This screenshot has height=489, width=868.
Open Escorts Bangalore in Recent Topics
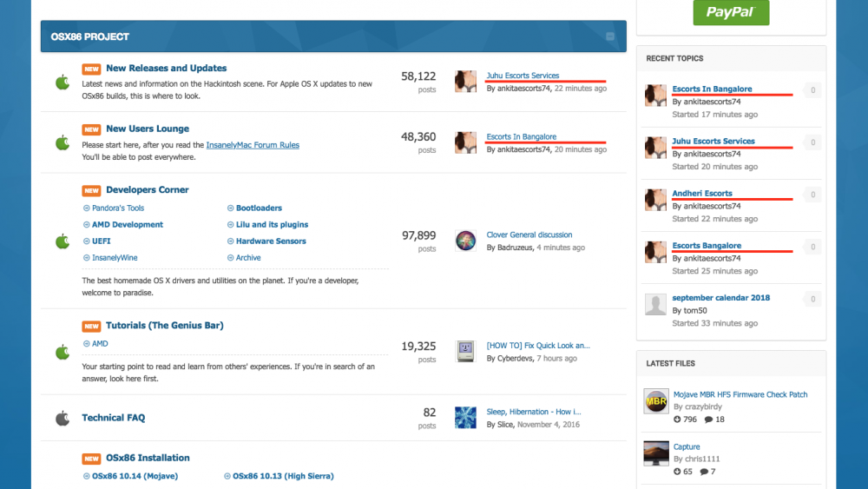pos(707,245)
